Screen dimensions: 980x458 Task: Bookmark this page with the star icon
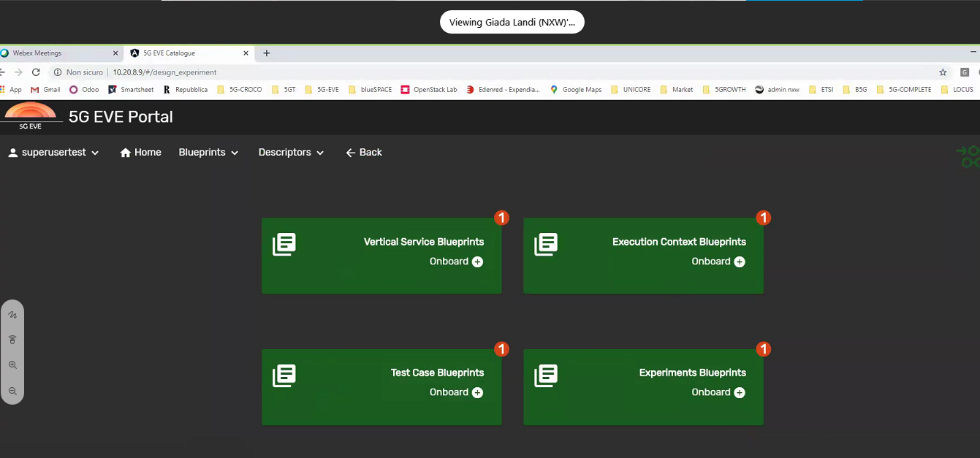click(943, 72)
